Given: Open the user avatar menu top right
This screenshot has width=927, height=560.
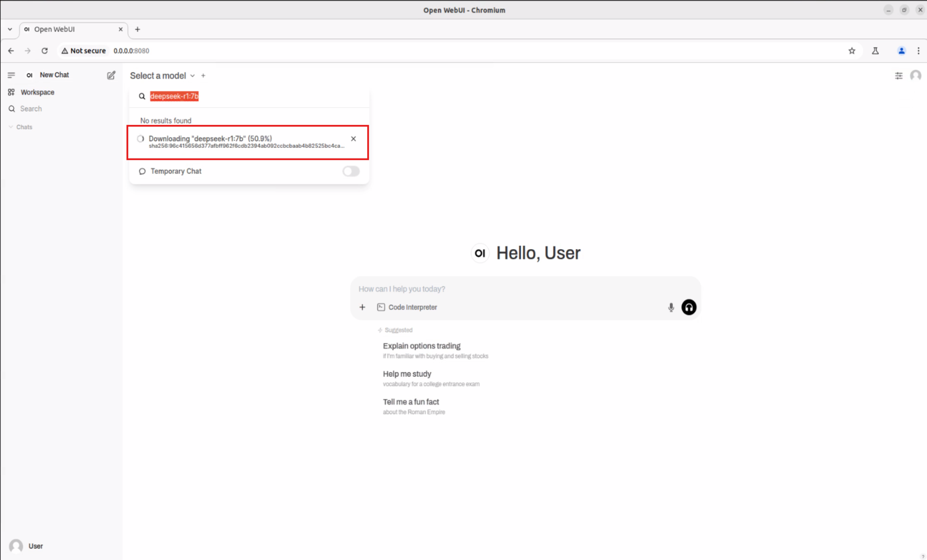Looking at the screenshot, I should point(916,75).
